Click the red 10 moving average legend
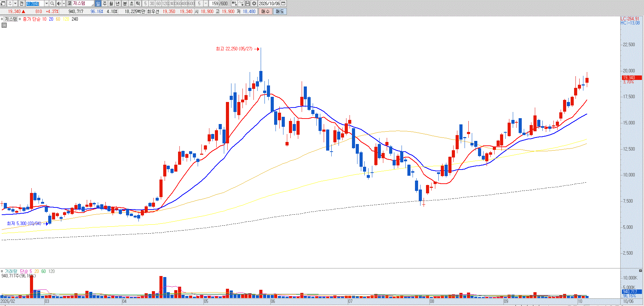 (x=44, y=19)
